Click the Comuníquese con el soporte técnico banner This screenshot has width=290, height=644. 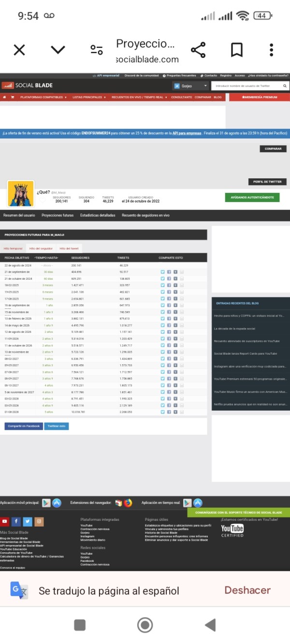(239, 512)
